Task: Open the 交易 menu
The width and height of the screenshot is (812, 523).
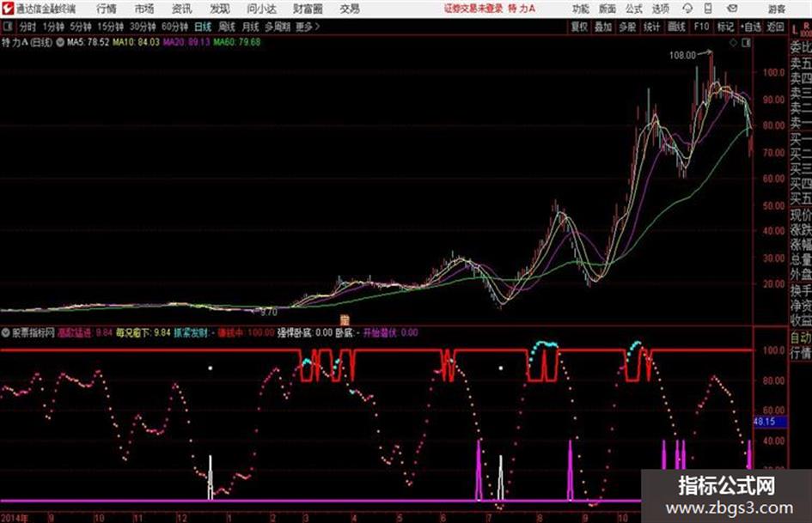Action: [x=350, y=9]
